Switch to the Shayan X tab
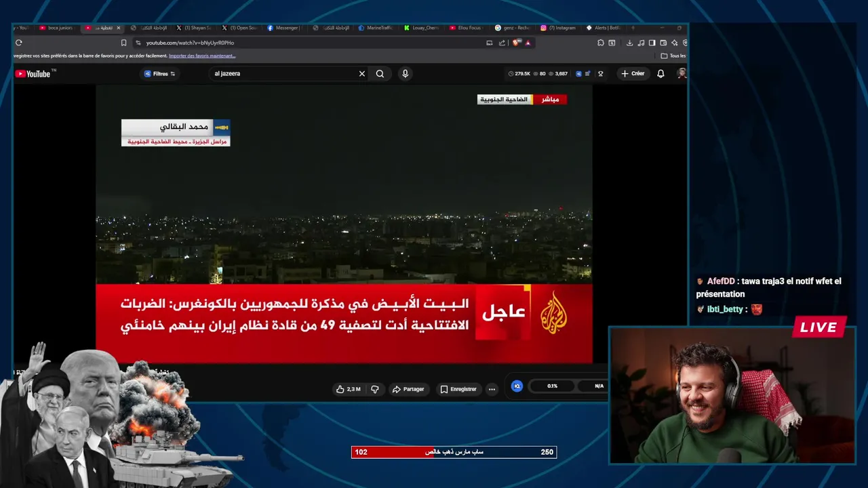Viewport: 868px width, 488px height. (195, 28)
